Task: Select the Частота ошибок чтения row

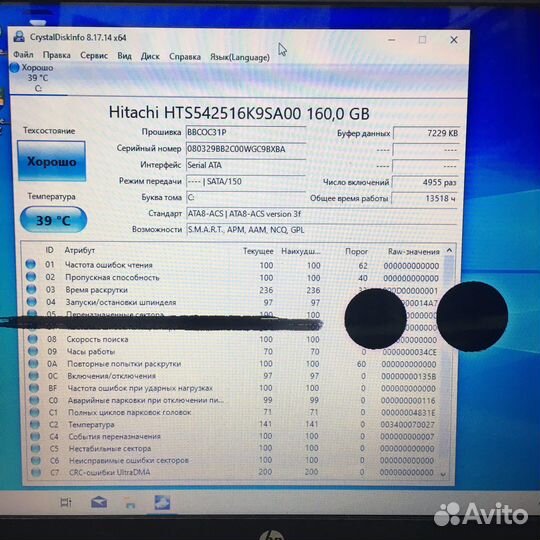Action: (235, 265)
